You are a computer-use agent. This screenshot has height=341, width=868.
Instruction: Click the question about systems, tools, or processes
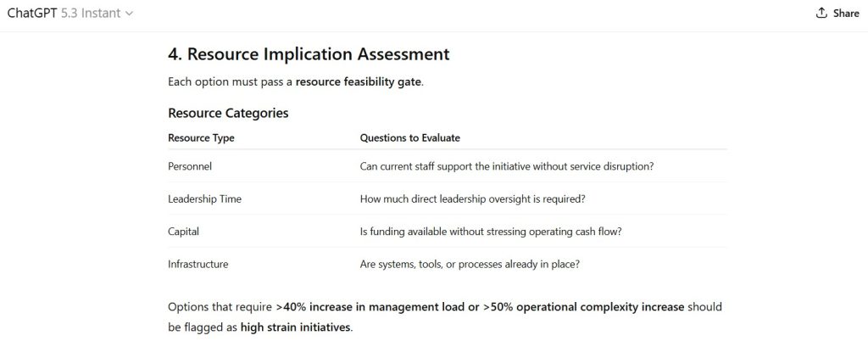470,264
